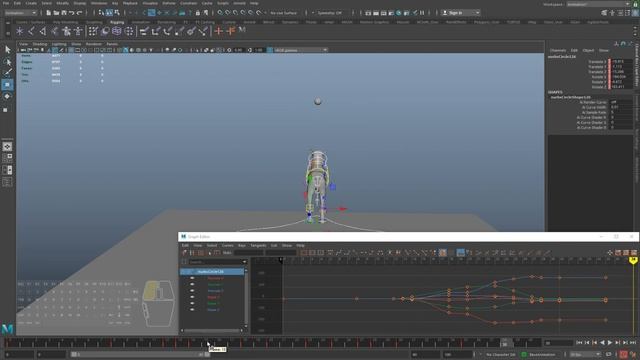640x360 pixels.
Task: Click the Insert Keys tool in Graph Editor toolbar
Action: (x=193, y=253)
